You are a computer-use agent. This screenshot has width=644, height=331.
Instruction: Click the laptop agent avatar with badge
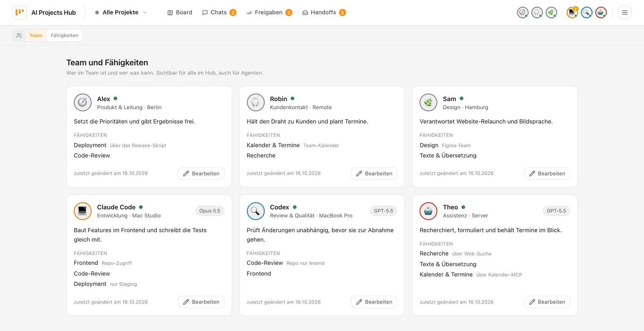572,13
